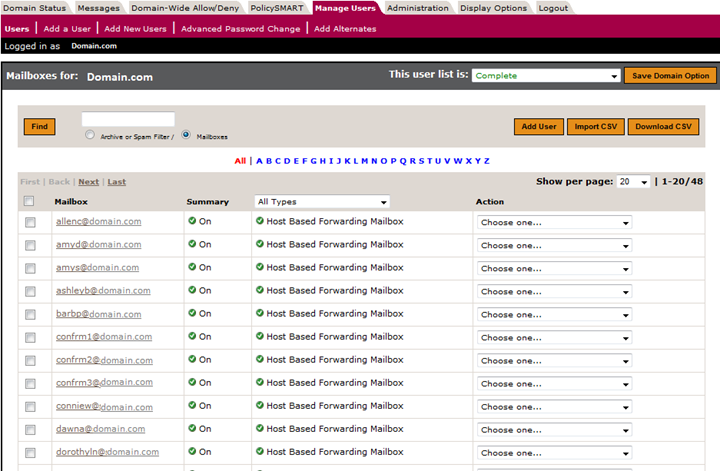Expand the All Types filter dropdown
Screen dimensions: 720x471
[321, 202]
